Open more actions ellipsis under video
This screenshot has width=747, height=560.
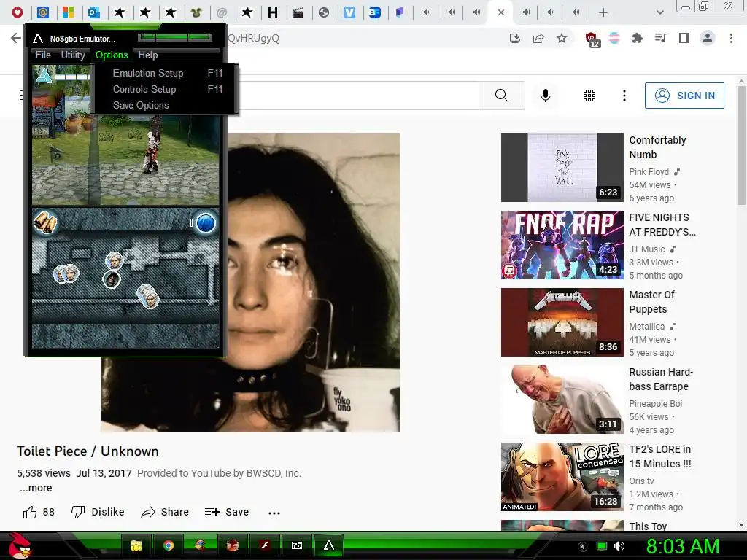(274, 513)
